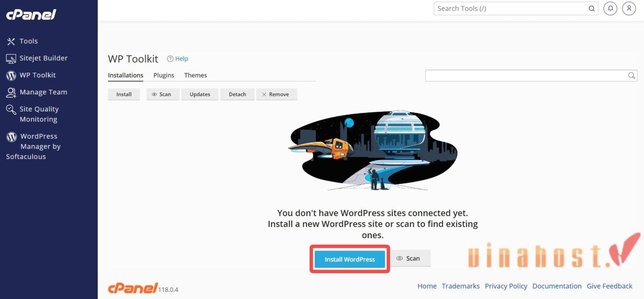Viewport: 644px width, 299px height.
Task: Open the Trademarks footer link
Action: pyautogui.click(x=460, y=286)
